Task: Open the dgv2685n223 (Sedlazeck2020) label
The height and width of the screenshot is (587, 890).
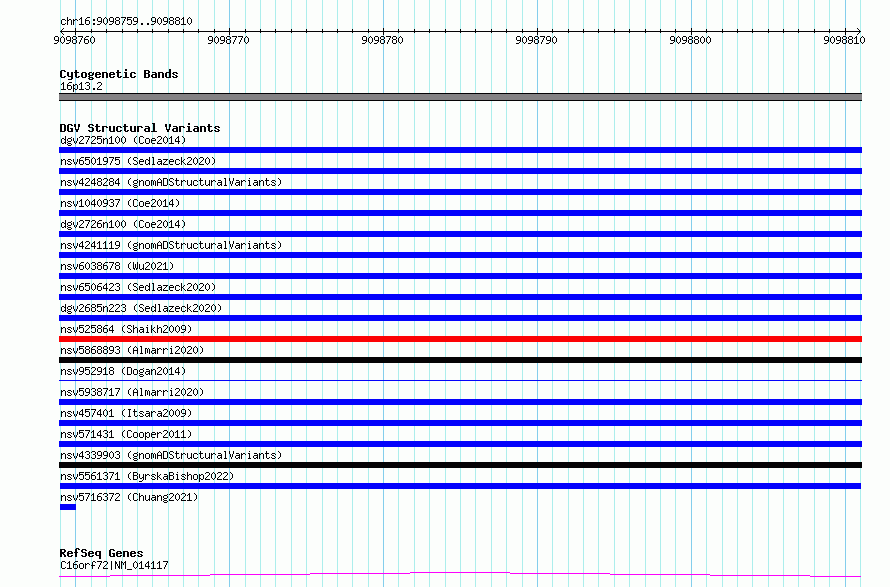Action: pos(141,308)
